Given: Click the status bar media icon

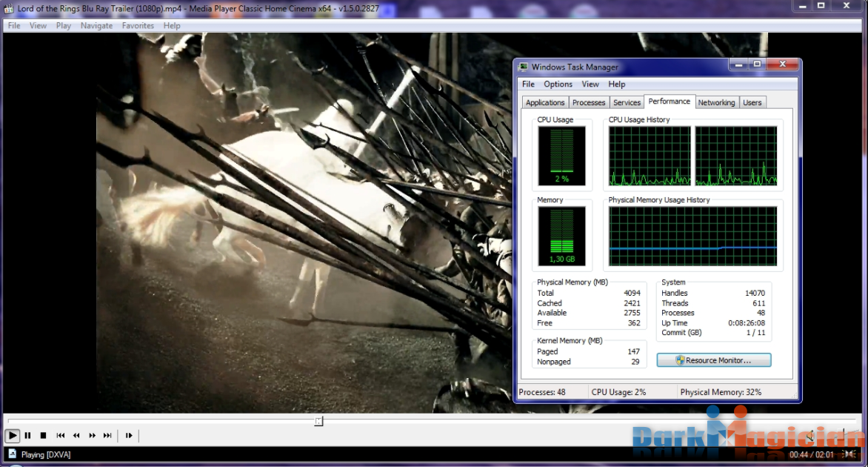Looking at the screenshot, I should [12, 454].
